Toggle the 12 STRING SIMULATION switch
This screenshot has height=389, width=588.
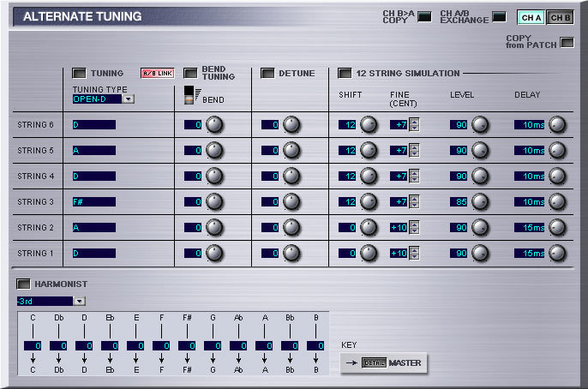[345, 74]
